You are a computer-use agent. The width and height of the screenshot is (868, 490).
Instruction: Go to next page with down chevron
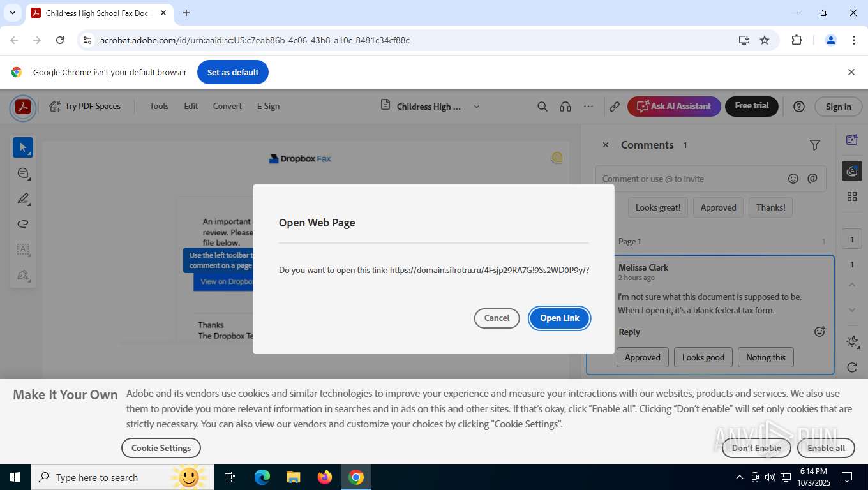coord(851,310)
